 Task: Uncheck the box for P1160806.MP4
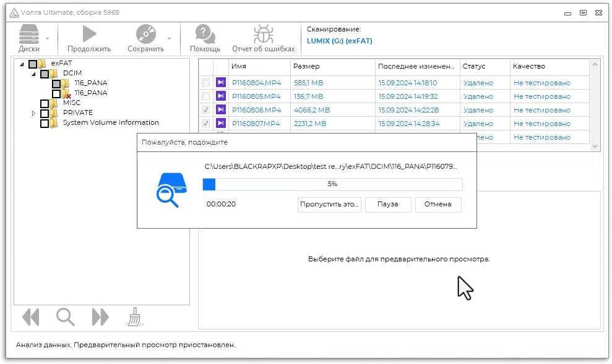(205, 110)
